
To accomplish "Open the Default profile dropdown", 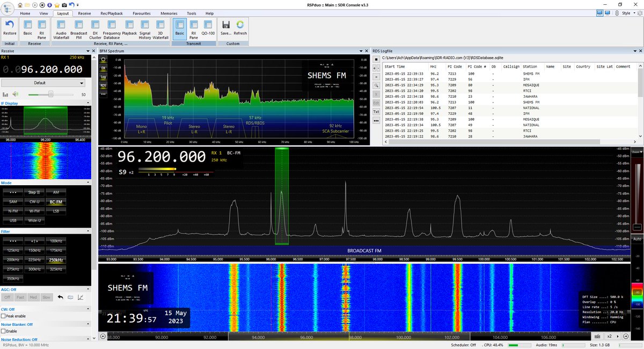I will [43, 83].
